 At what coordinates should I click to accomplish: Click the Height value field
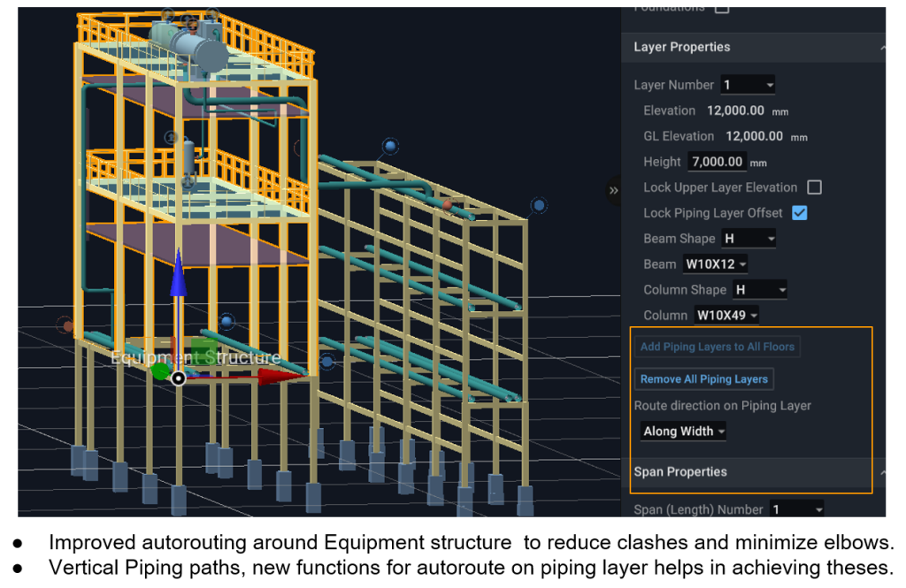(x=718, y=162)
